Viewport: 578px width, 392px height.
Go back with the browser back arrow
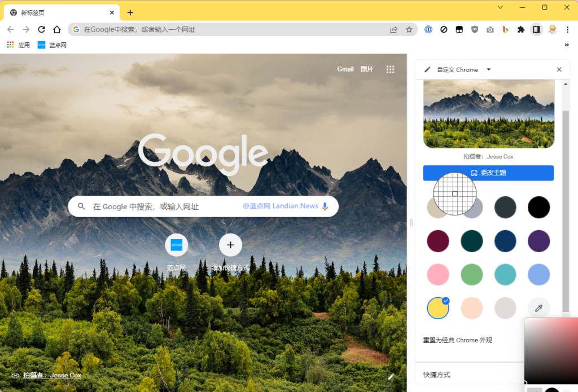(11, 29)
